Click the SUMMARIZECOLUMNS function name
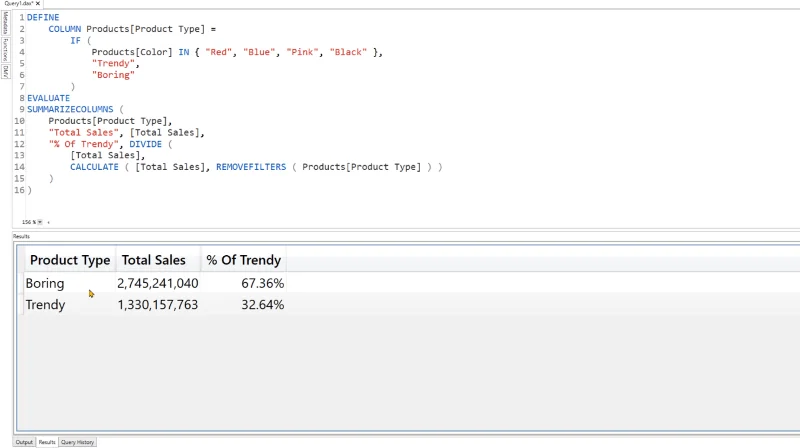The width and height of the screenshot is (800, 448). tap(70, 109)
